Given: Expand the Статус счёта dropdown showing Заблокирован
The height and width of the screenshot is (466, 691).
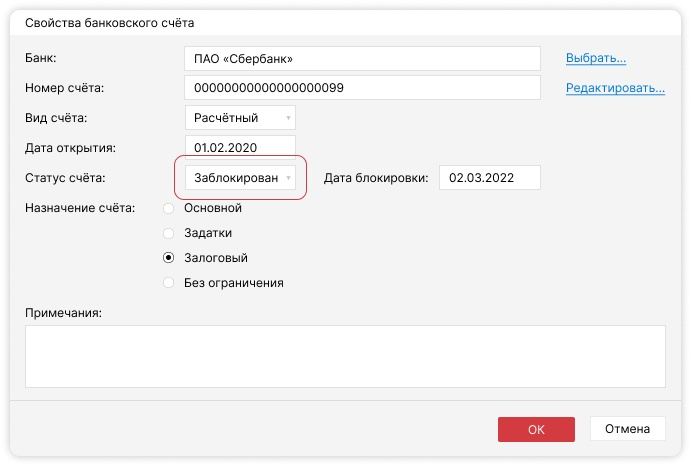Looking at the screenshot, I should [x=240, y=178].
